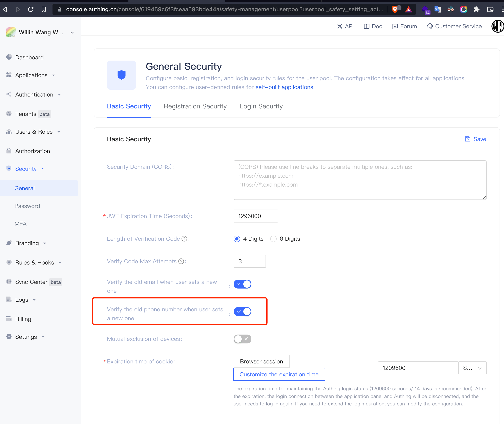Open the Login Security tab
Viewport: 504px width, 424px height.
click(261, 106)
